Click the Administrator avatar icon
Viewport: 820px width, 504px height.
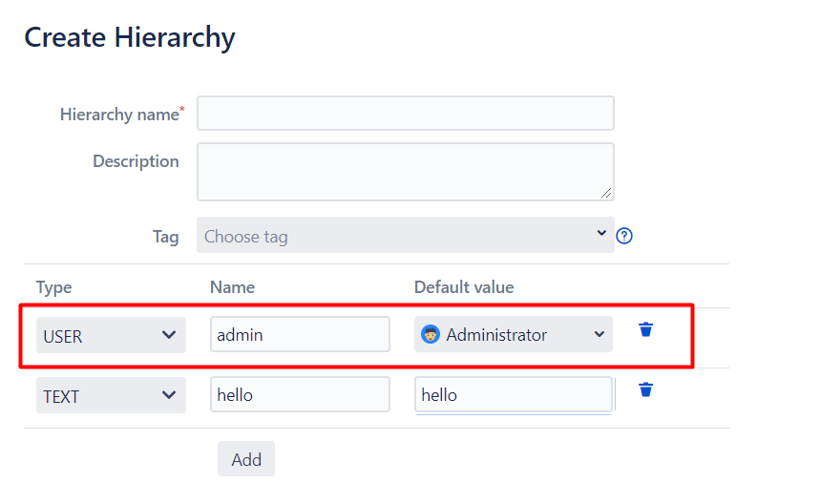click(x=431, y=335)
